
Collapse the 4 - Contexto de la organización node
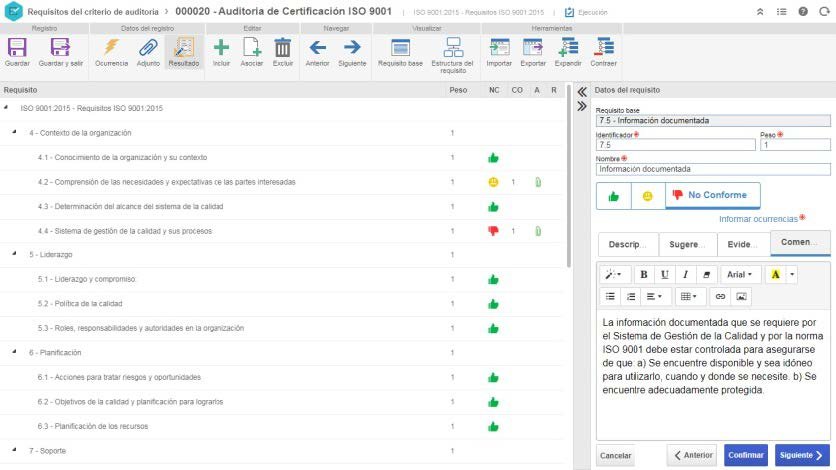pyautogui.click(x=14, y=132)
